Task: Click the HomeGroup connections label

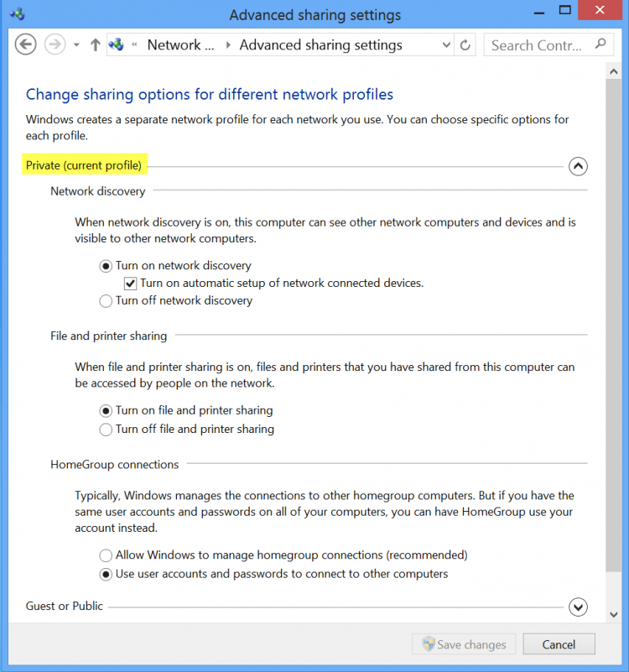Action: click(x=114, y=465)
